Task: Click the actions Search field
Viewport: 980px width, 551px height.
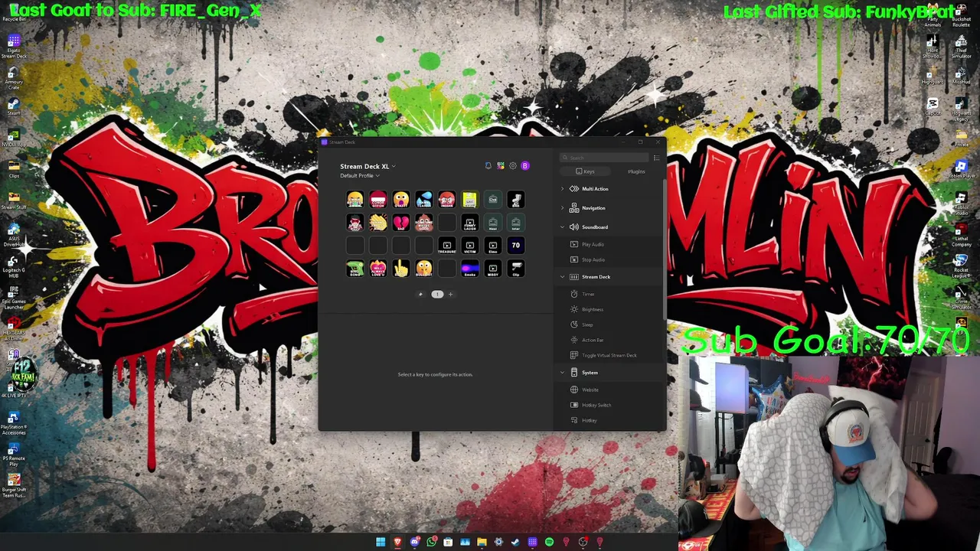Action: tap(605, 158)
